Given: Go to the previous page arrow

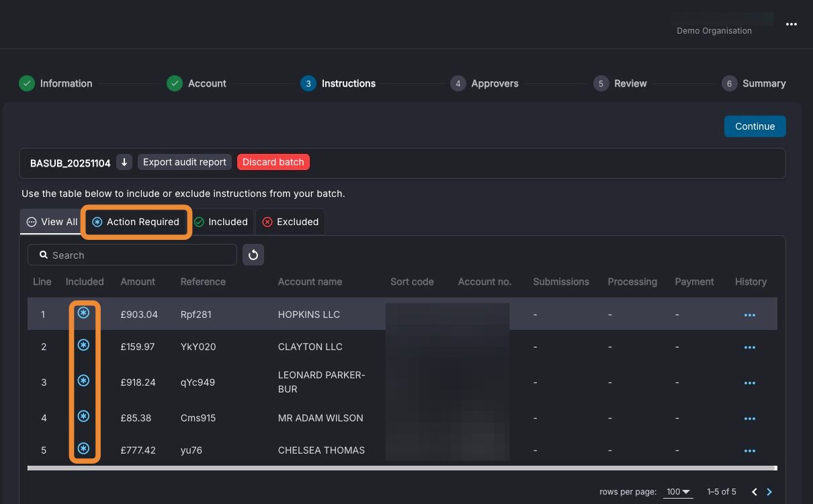Looking at the screenshot, I should click(755, 492).
